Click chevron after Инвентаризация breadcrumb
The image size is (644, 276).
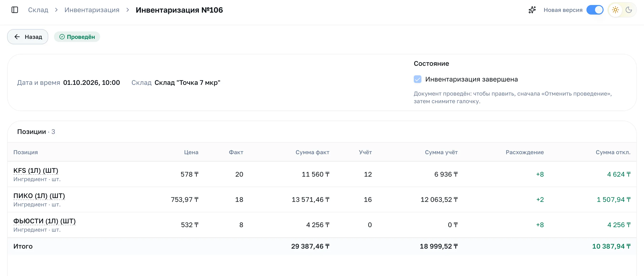[x=127, y=10]
